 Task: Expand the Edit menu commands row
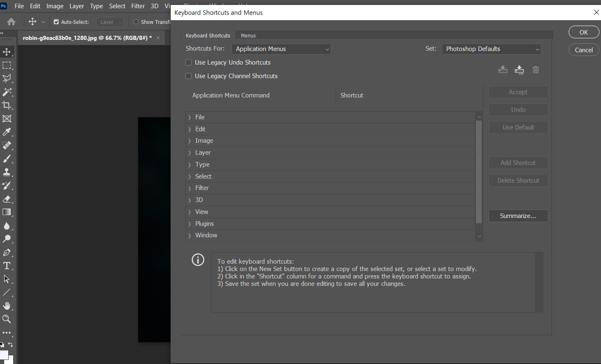tap(330, 129)
